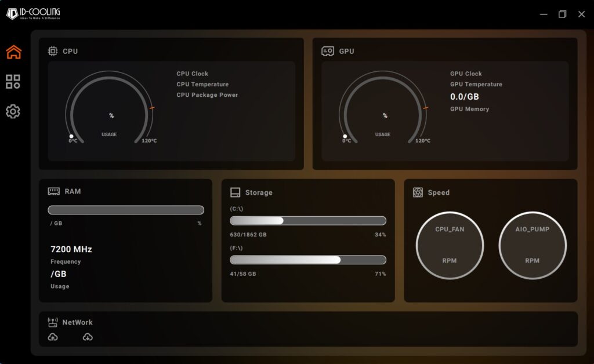Click the CPU chip icon

tap(53, 51)
